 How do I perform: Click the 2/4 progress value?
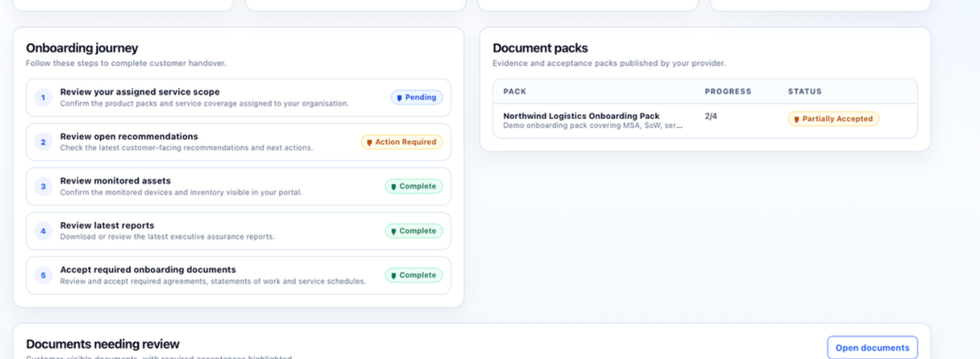(712, 117)
